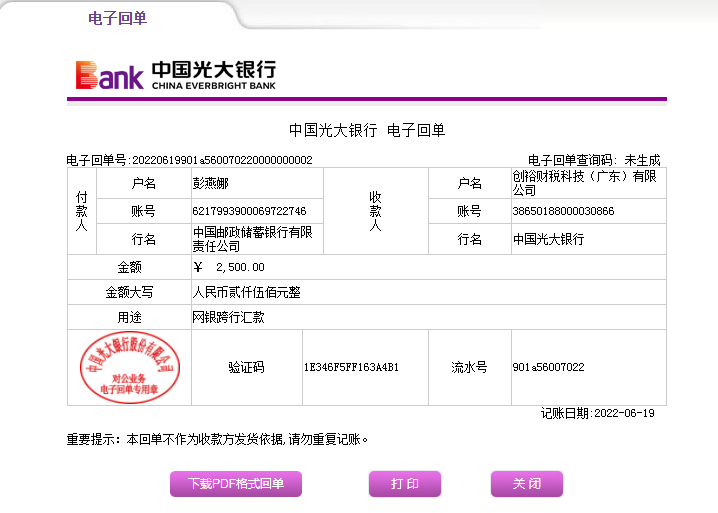Click the 收款人 label cell
718x513 pixels.
[x=375, y=211]
